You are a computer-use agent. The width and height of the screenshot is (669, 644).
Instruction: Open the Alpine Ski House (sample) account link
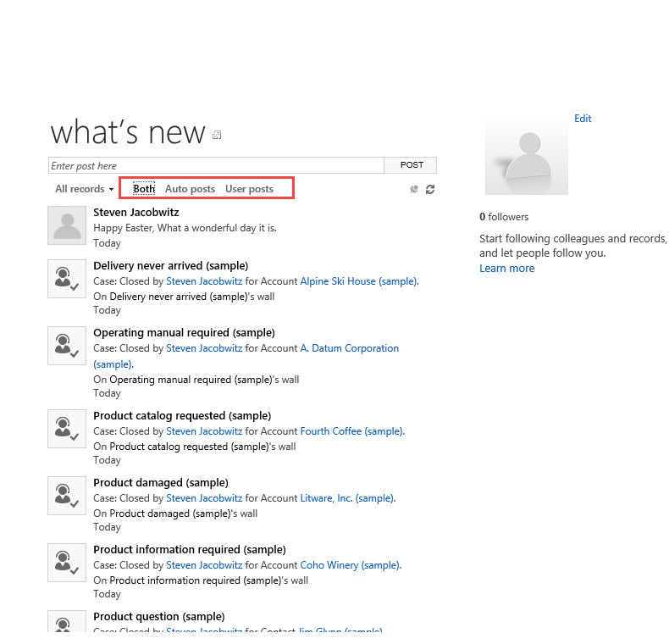pyautogui.click(x=358, y=281)
